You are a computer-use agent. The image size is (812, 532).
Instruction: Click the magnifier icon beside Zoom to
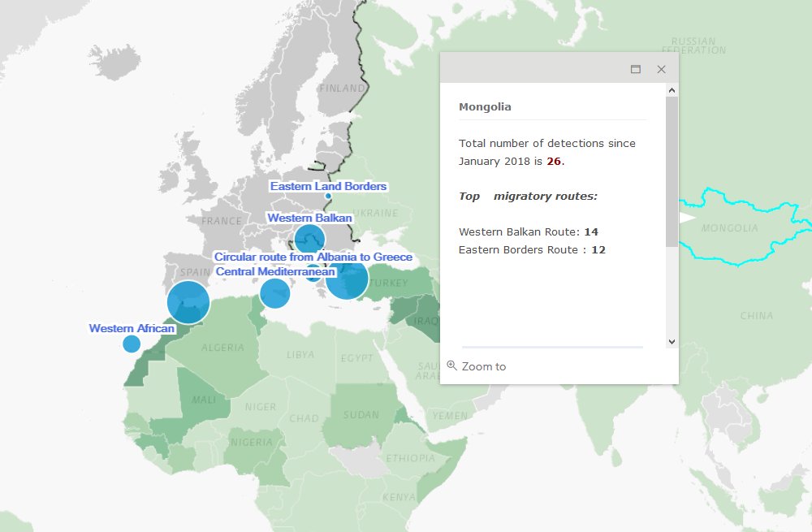(x=451, y=365)
